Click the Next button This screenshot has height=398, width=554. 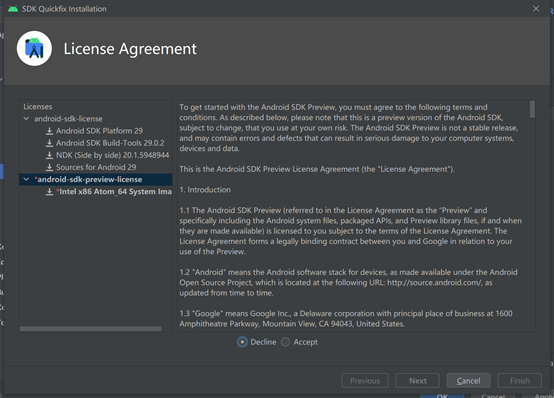[418, 381]
